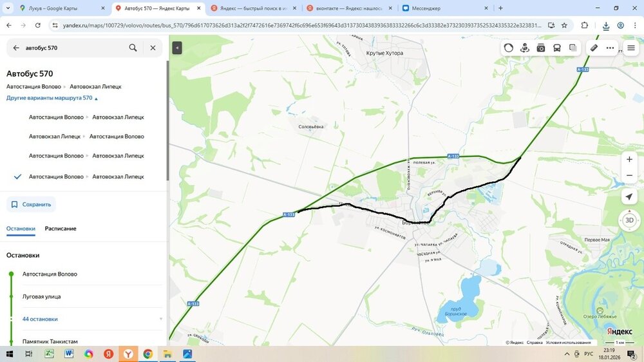
Task: Choose route variant Автовокзал Липецк to Автостанция Волово
Action: pyautogui.click(x=86, y=137)
